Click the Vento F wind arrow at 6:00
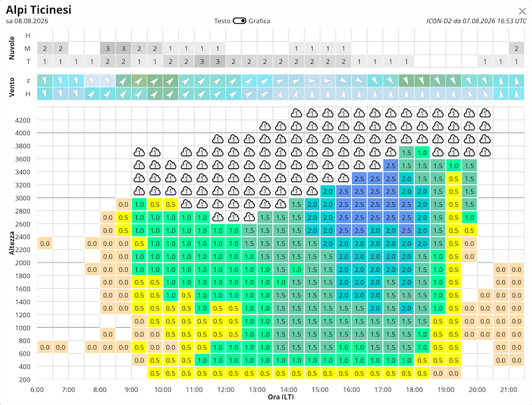The height and width of the screenshot is (405, 532). tap(45, 81)
